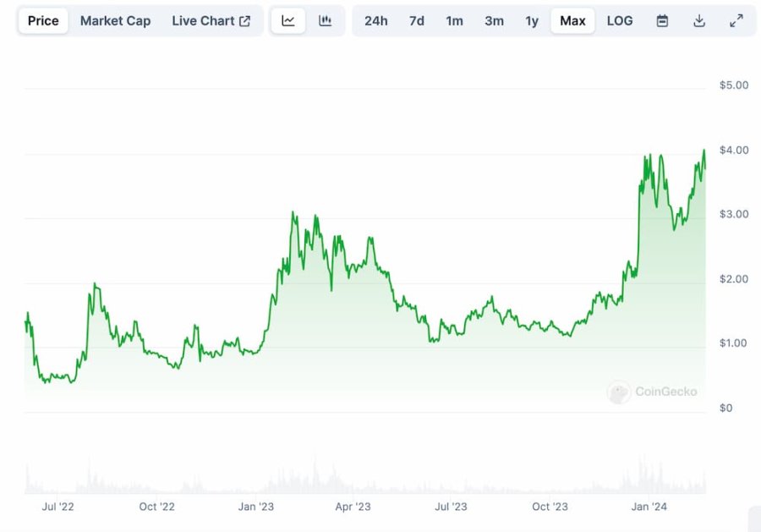Switch to candlestick chart icon
The width and height of the screenshot is (761, 532).
[x=325, y=21]
